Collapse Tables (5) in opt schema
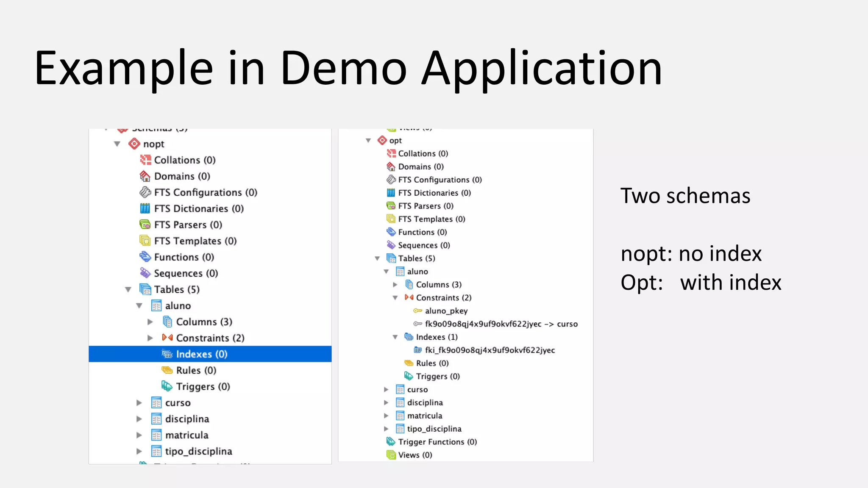 tap(377, 258)
